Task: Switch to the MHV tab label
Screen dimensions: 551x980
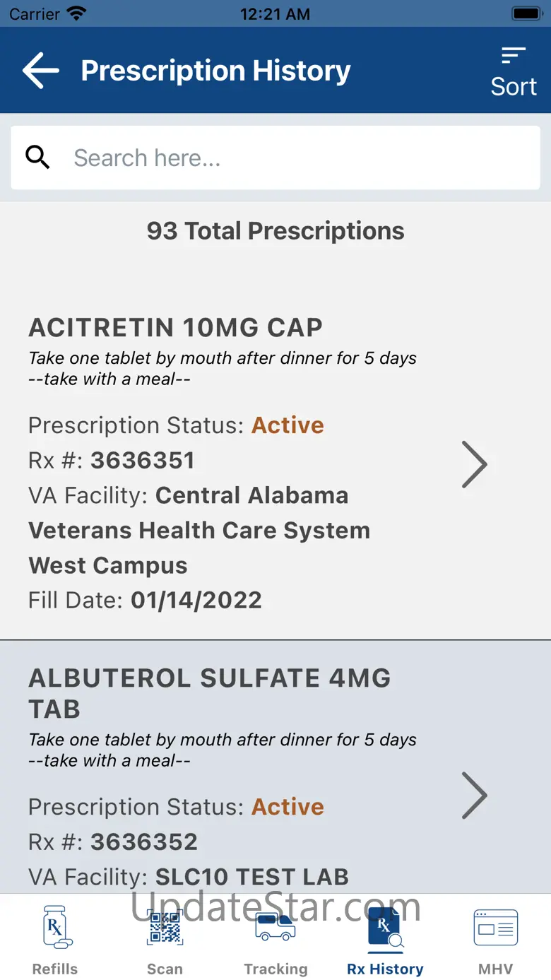Action: (495, 969)
